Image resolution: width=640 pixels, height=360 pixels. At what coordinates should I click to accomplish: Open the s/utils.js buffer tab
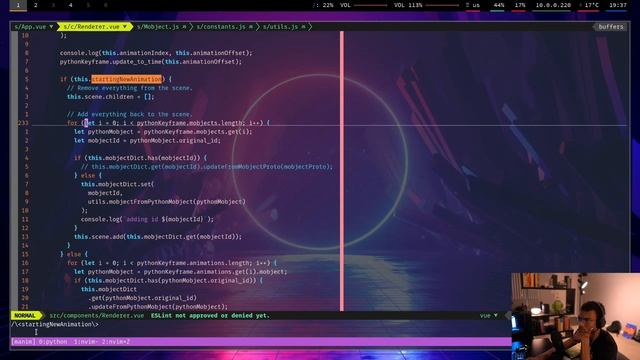click(284, 27)
